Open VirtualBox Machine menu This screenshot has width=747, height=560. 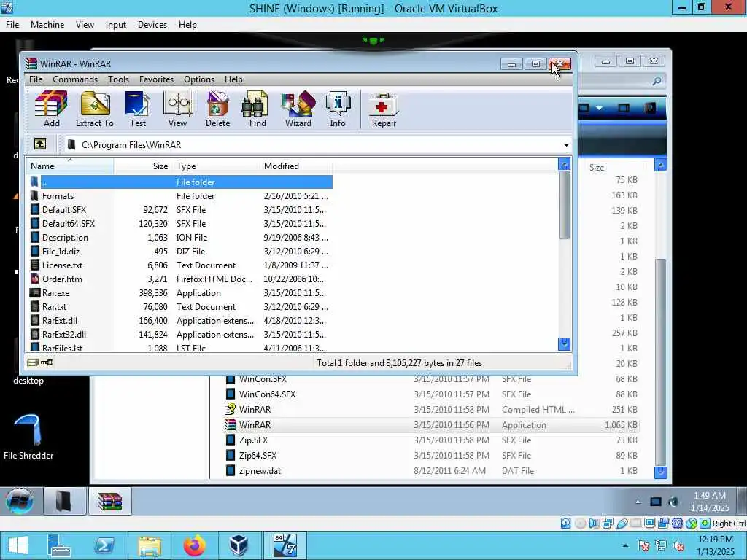point(47,25)
